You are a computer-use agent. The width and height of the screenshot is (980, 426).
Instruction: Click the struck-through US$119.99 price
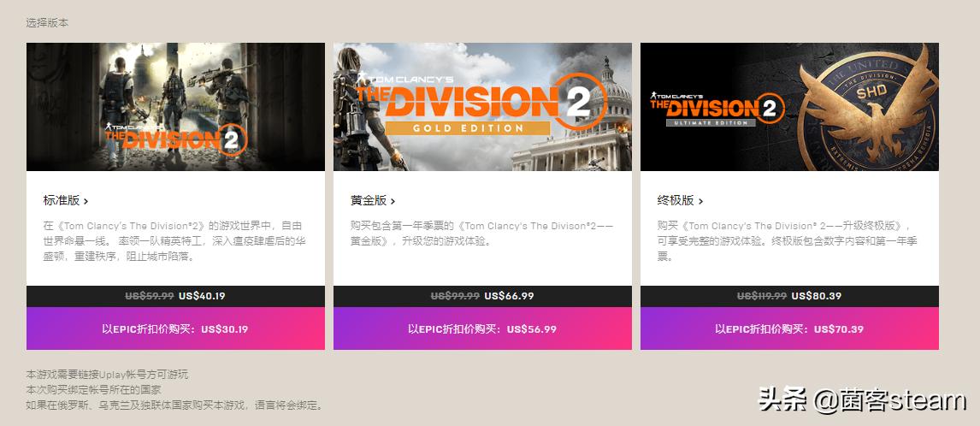(x=762, y=296)
